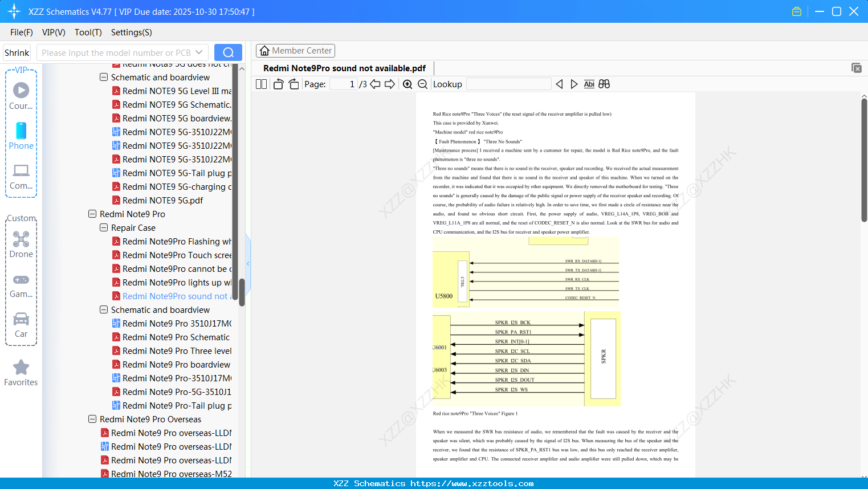The image size is (868, 489).
Task: Open the Game category
Action: coord(21,285)
